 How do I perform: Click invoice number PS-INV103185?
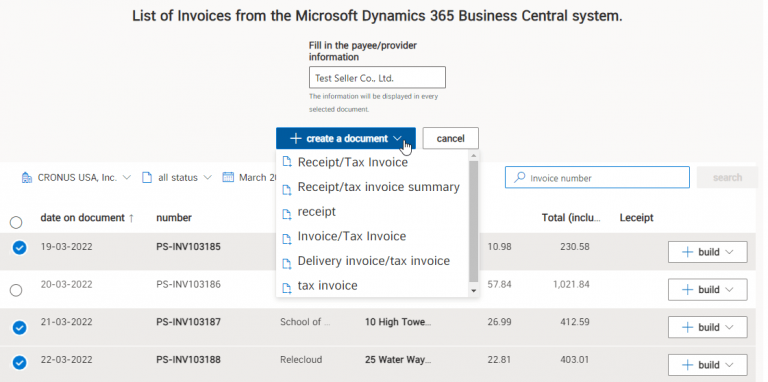[x=189, y=247]
